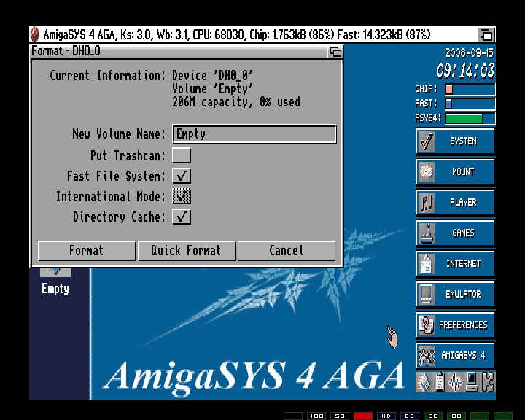This screenshot has height=420, width=525.
Task: Open the GAMES panel button
Action: click(455, 233)
